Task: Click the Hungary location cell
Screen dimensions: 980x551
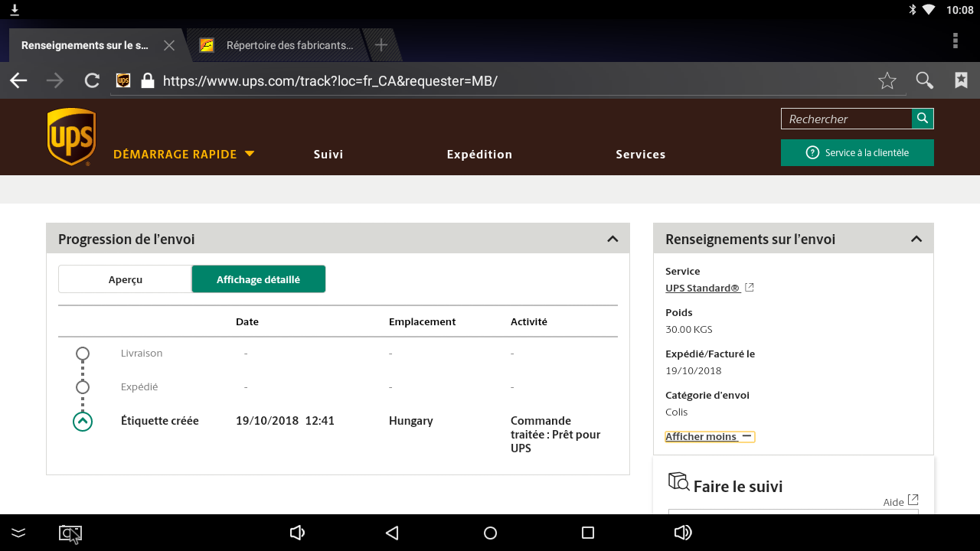Action: [x=411, y=421]
